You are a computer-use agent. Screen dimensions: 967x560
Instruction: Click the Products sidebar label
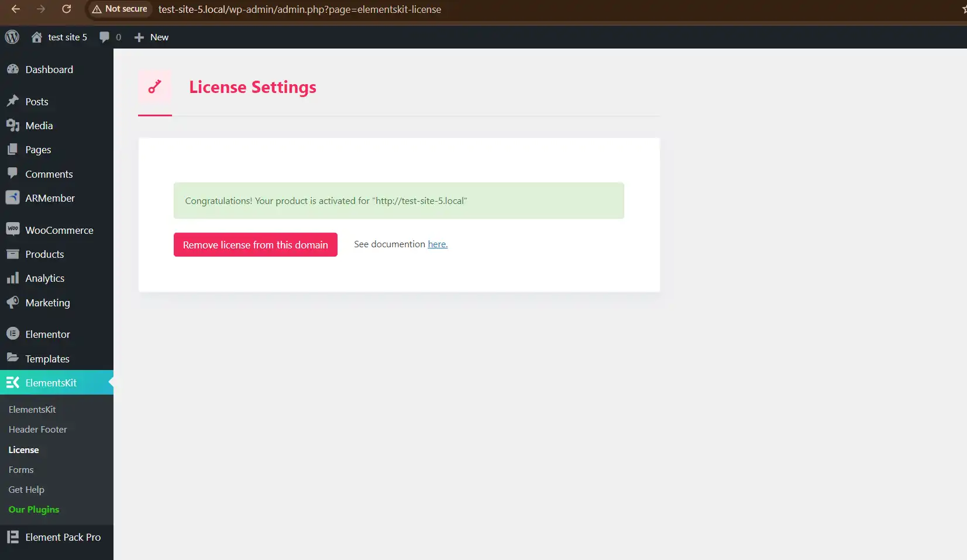pos(44,254)
